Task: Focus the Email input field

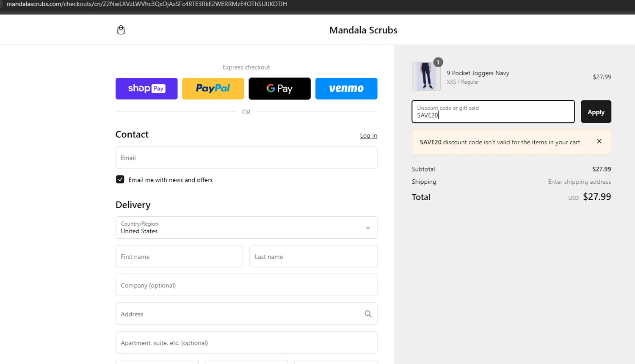Action: click(246, 157)
